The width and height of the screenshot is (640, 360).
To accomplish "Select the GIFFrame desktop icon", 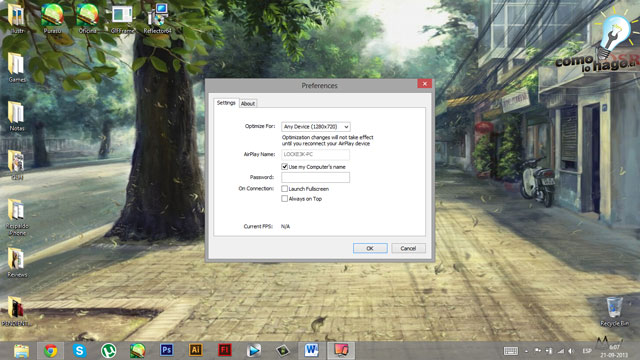I will point(122,18).
